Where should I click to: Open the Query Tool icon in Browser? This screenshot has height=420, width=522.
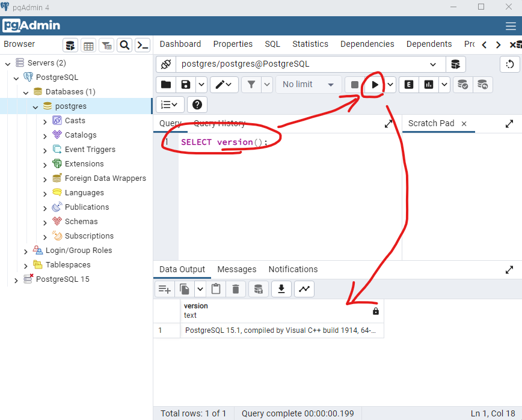pyautogui.click(x=70, y=45)
